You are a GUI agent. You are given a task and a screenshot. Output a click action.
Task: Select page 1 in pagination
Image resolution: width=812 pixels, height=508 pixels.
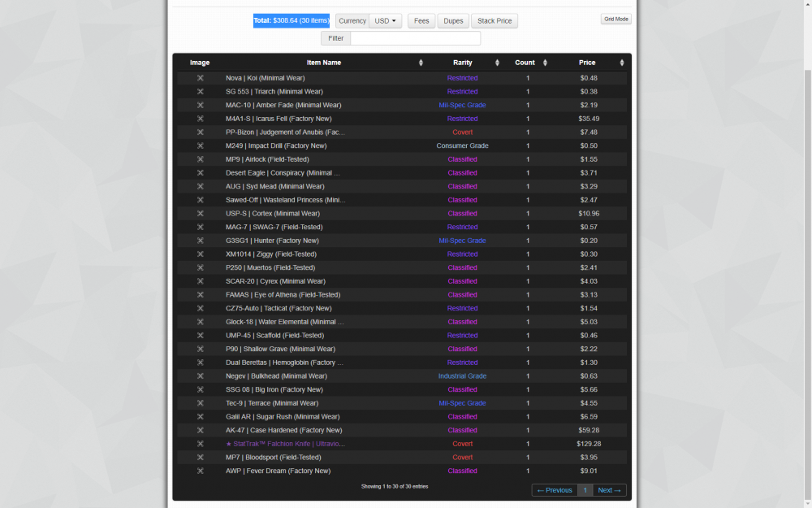[585, 490]
